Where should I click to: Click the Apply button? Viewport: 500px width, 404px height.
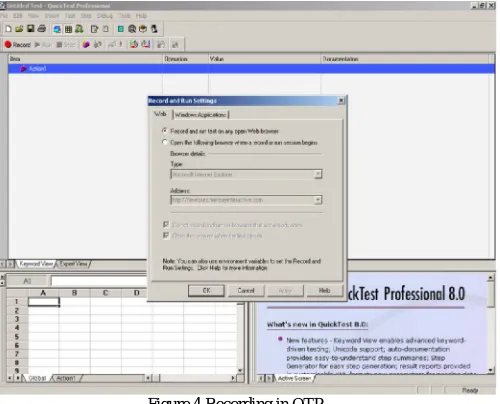(x=285, y=291)
